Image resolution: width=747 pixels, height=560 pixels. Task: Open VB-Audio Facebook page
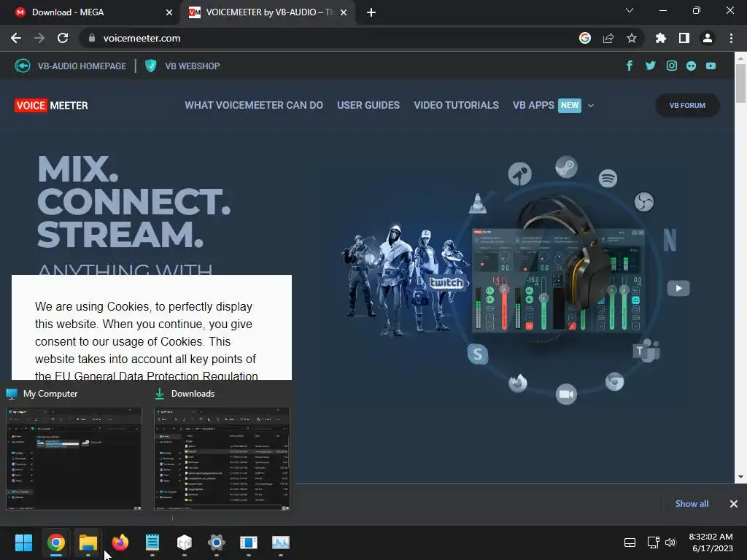click(x=630, y=66)
